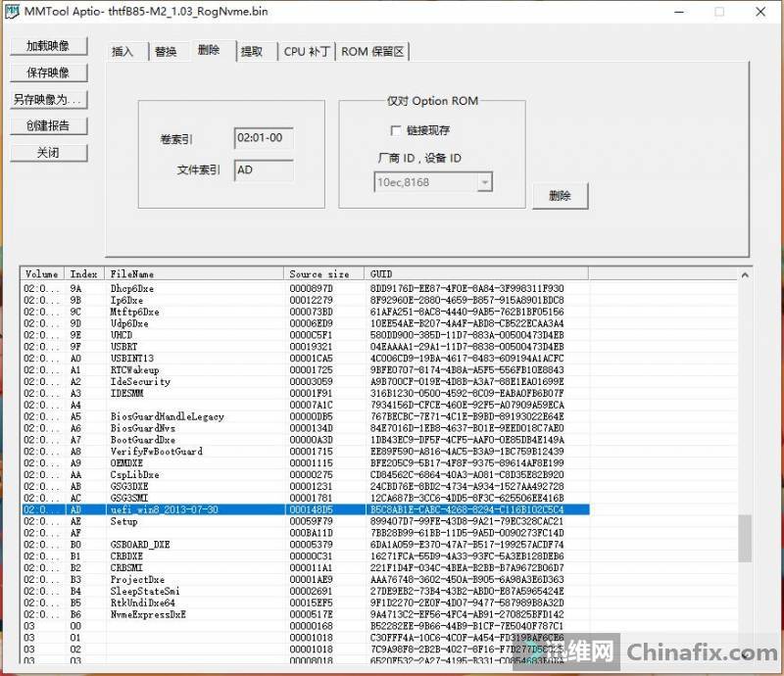The width and height of the screenshot is (784, 676).
Task: Switch to the 插入 (Insert) tab
Action: pyautogui.click(x=123, y=52)
